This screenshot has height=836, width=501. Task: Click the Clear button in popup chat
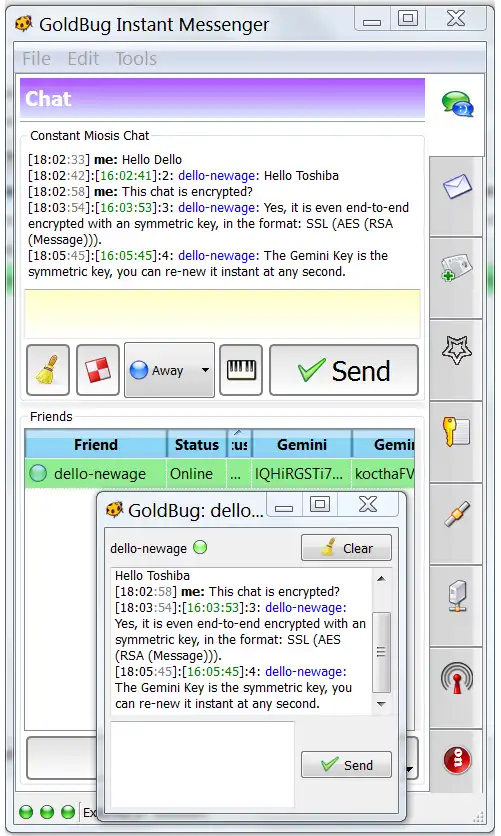[x=346, y=548]
